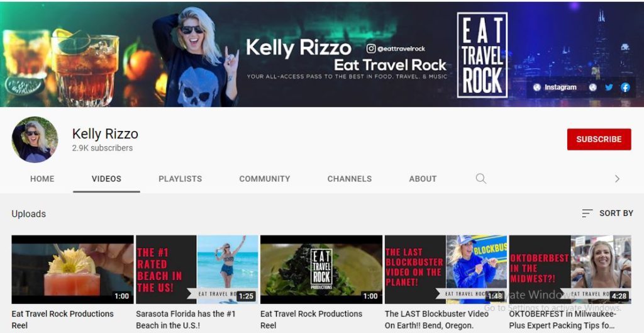The height and width of the screenshot is (333, 644).
Task: Play the Last Blockbuster video thumbnail
Action: 446,269
